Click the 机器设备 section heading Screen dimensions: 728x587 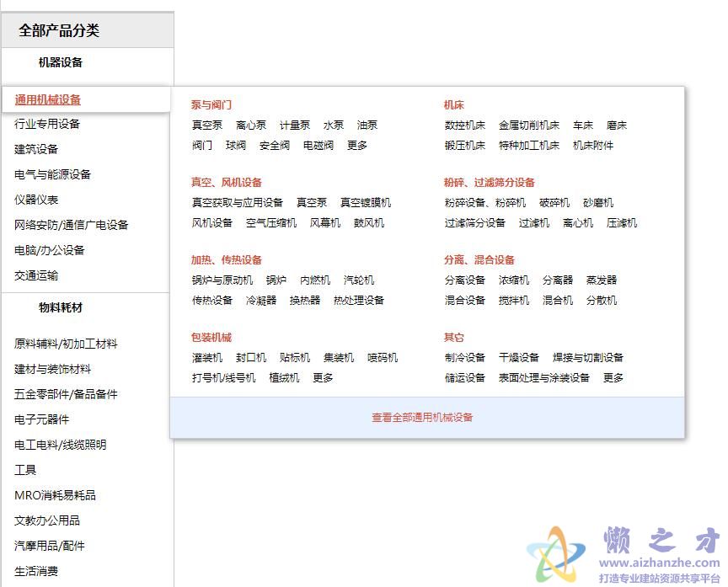coord(61,62)
